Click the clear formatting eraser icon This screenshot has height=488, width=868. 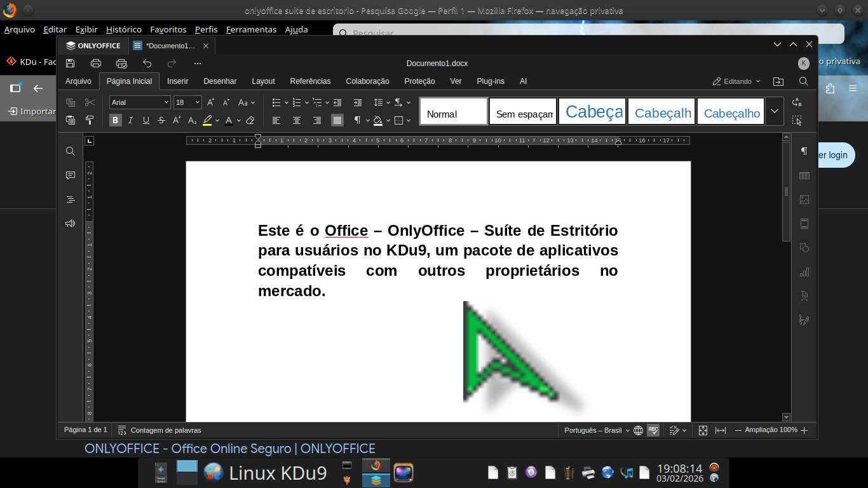250,120
